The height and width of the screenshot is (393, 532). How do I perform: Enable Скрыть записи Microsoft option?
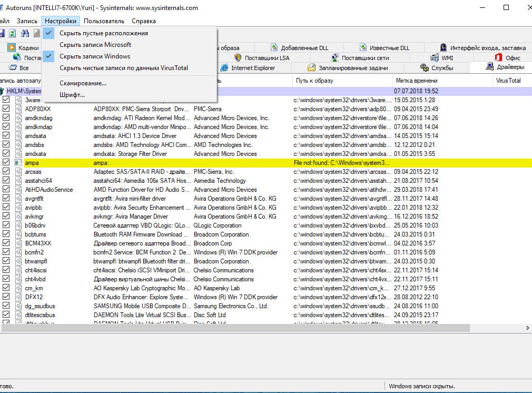pyautogui.click(x=129, y=45)
